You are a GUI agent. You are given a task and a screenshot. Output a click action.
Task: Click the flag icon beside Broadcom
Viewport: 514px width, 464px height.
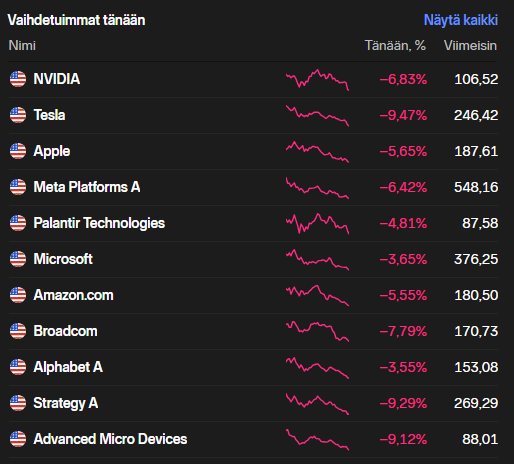coord(18,331)
